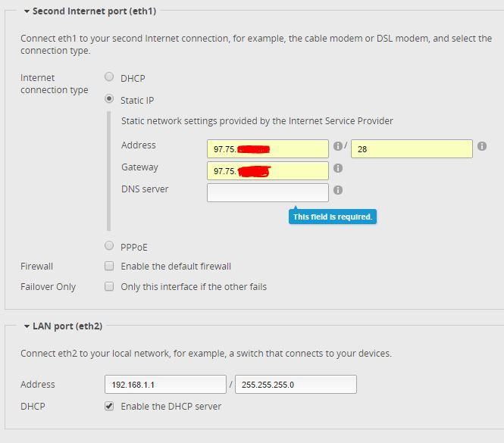The width and height of the screenshot is (504, 443).
Task: Click the LAN address field with 192.168.1.1
Action: 165,384
